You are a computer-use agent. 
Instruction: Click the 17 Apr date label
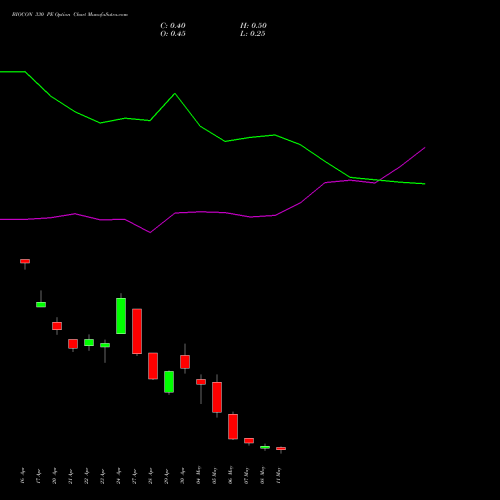click(x=39, y=476)
